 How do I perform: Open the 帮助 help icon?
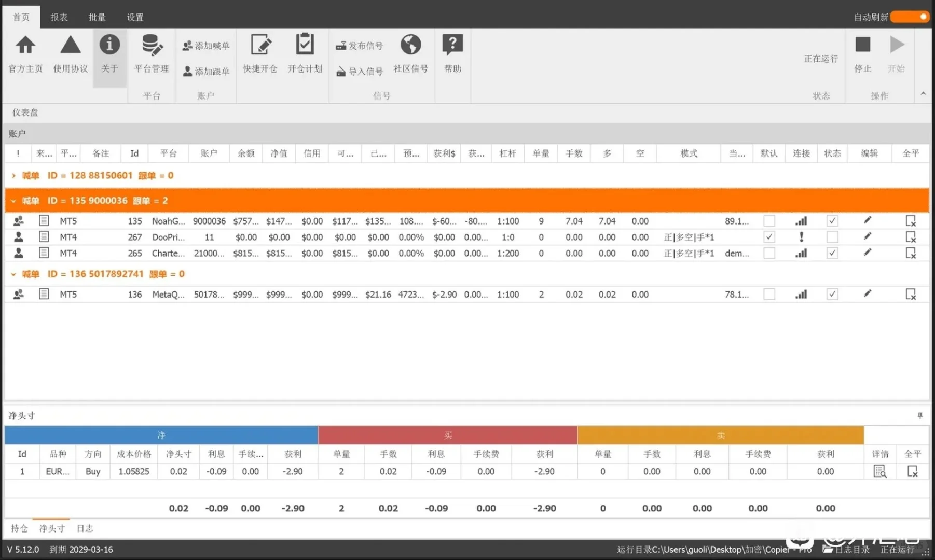pos(452,45)
